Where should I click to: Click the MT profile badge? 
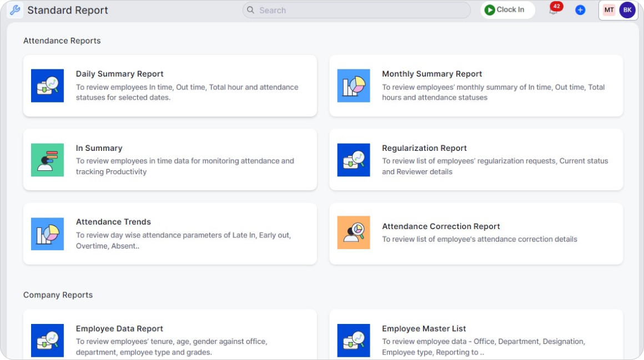coord(609,10)
